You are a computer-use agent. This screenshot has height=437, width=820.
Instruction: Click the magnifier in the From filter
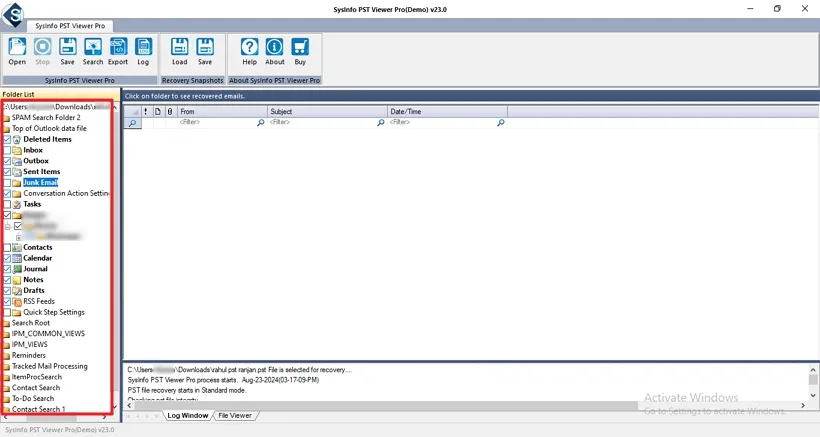pos(260,122)
